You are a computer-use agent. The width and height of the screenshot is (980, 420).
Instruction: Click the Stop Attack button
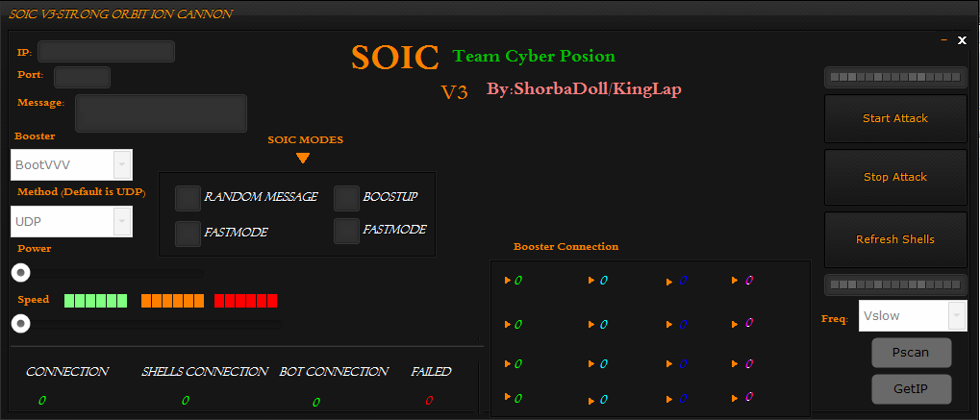pos(895,177)
